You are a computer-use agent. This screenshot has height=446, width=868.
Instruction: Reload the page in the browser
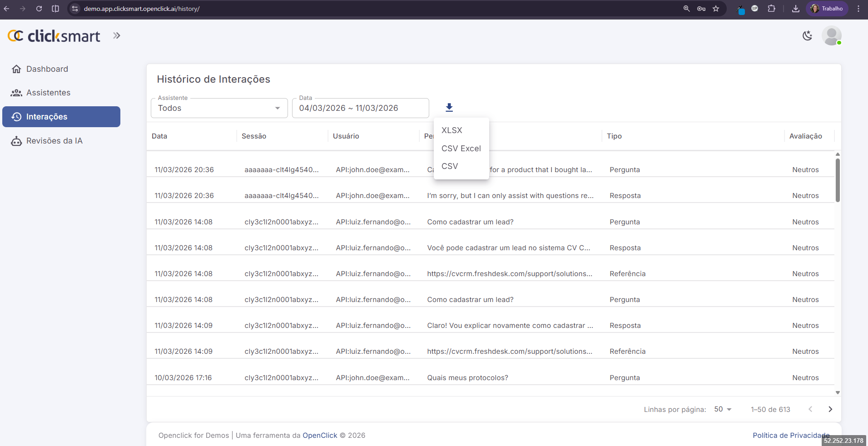pyautogui.click(x=39, y=9)
